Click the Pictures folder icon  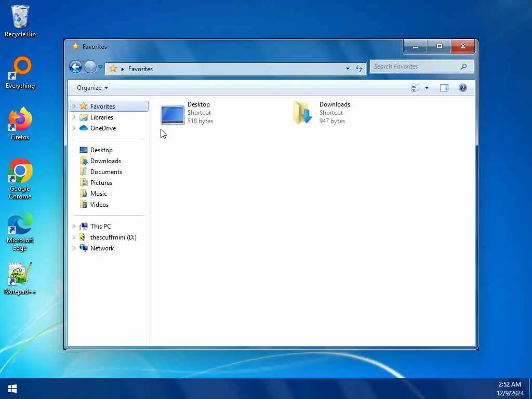[84, 182]
